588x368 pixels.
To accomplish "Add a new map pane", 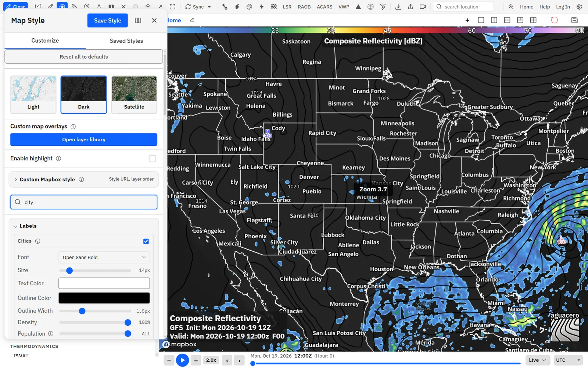I will click(x=467, y=20).
